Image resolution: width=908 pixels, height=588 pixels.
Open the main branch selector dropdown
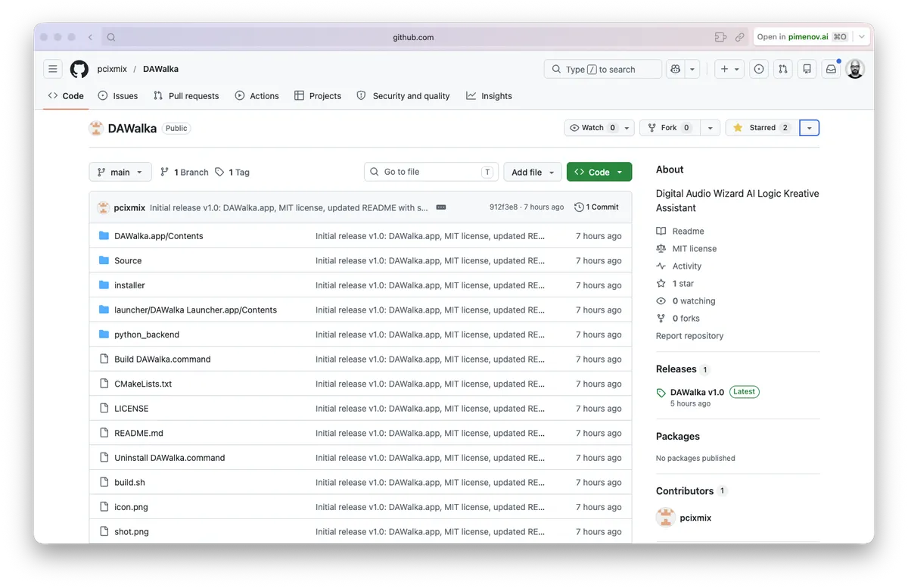[x=120, y=172]
